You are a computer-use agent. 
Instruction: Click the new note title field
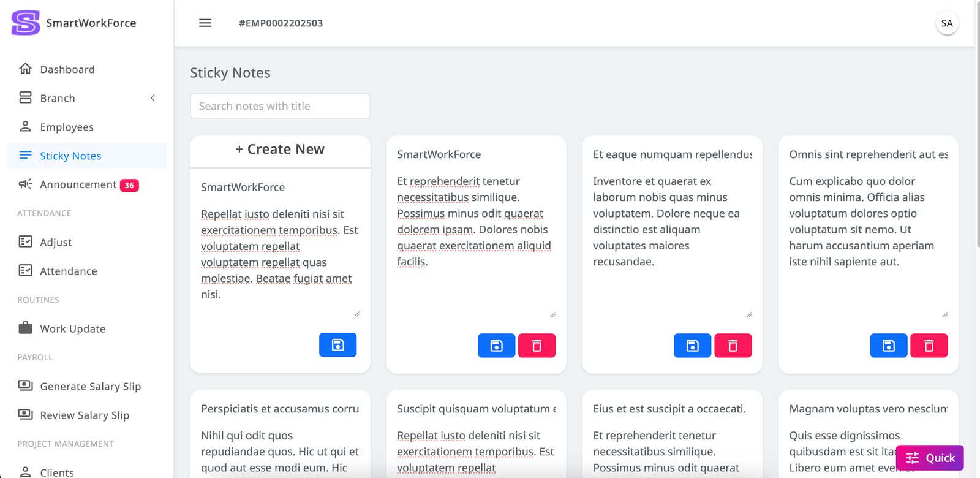click(x=280, y=188)
